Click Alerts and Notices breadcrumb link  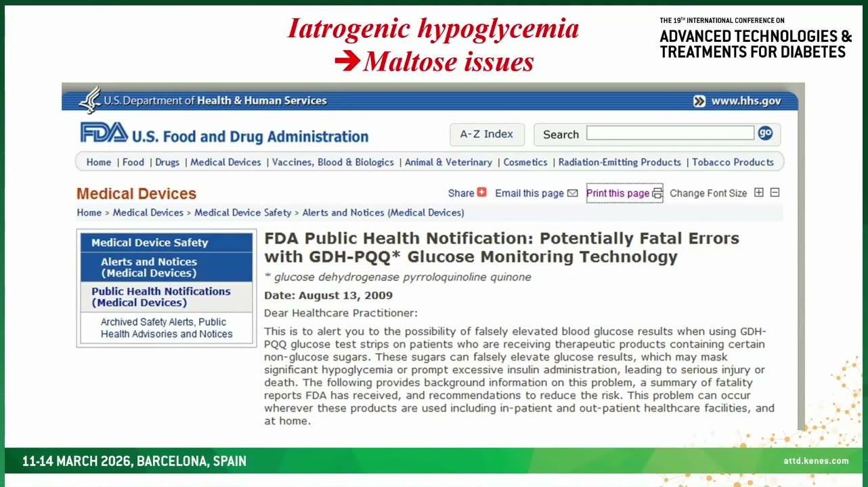point(383,212)
